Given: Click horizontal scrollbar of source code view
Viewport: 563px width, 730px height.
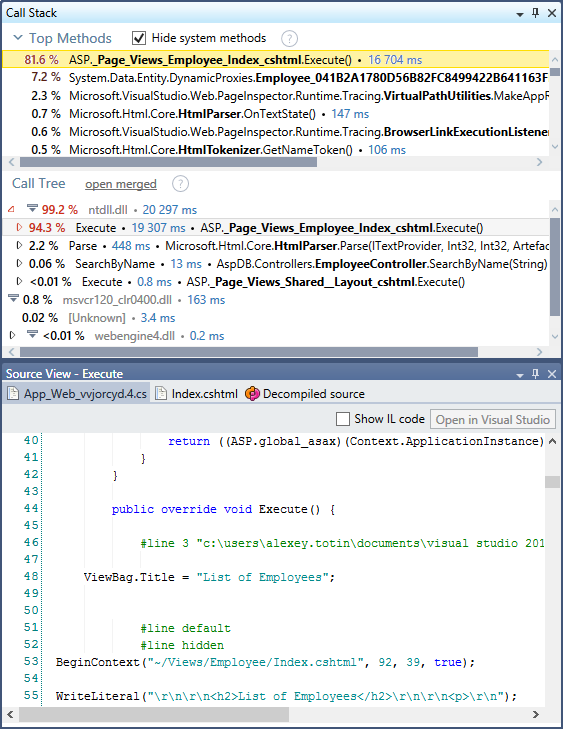Looking at the screenshot, I should (154, 714).
